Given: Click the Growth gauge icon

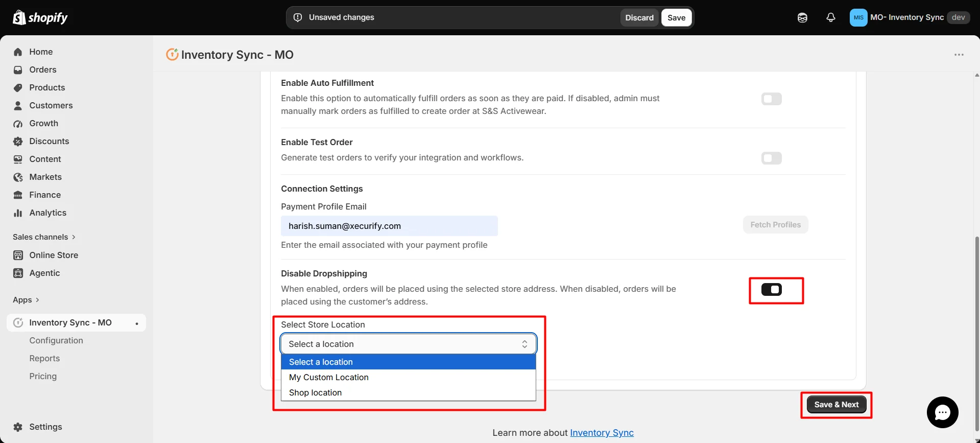Looking at the screenshot, I should coord(18,123).
